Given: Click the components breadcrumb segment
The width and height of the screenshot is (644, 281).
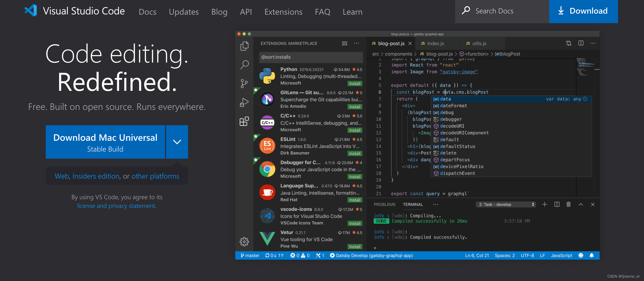Looking at the screenshot, I should 398,54.
